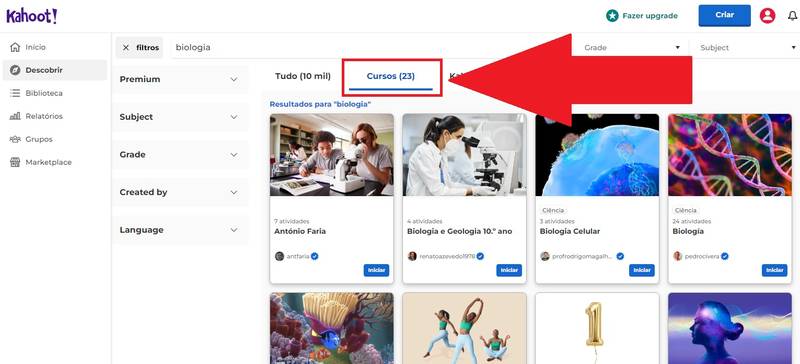The width and height of the screenshot is (800, 364).
Task: Click the Descobrir compass icon
Action: [x=15, y=70]
